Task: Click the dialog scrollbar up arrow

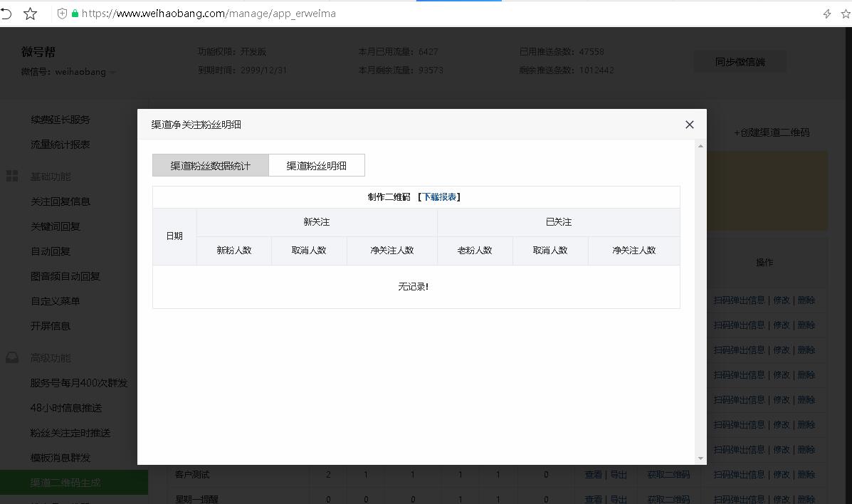Action: (700, 146)
